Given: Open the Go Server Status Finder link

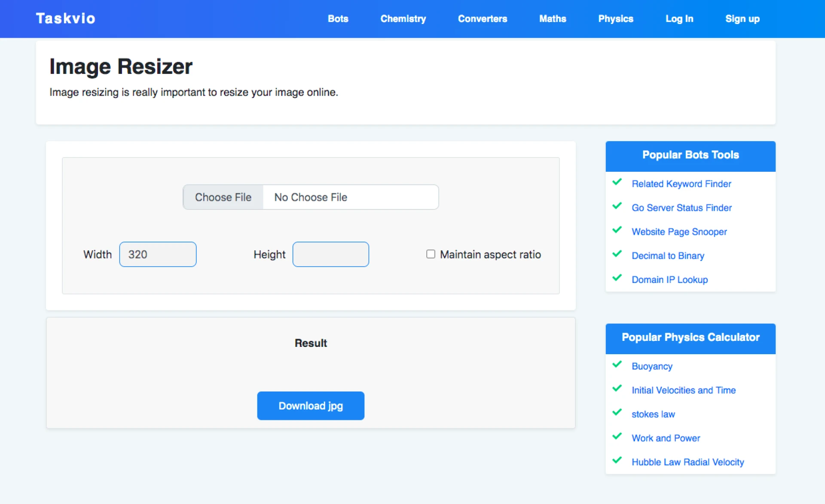Looking at the screenshot, I should (681, 208).
